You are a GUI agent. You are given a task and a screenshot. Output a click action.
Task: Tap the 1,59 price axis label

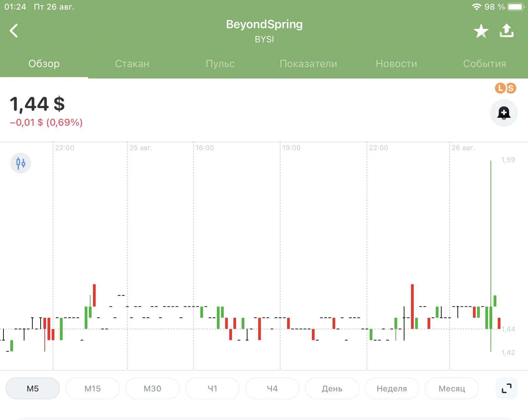508,160
